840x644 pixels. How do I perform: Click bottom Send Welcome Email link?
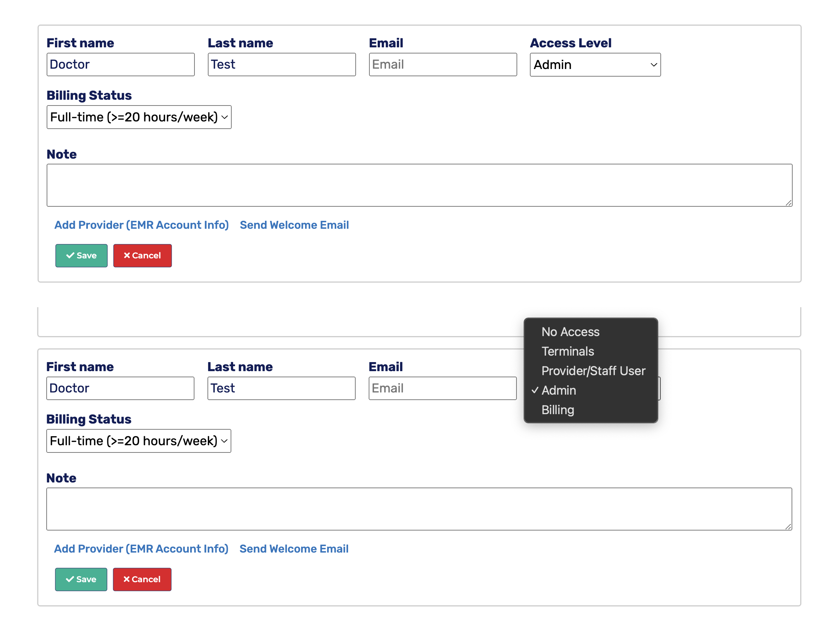point(293,549)
